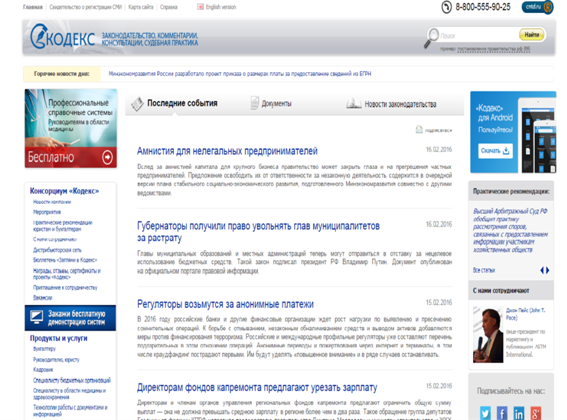This screenshot has height=420, width=567.
Task: Click the John Pace speaker photo
Action: pos(488,335)
